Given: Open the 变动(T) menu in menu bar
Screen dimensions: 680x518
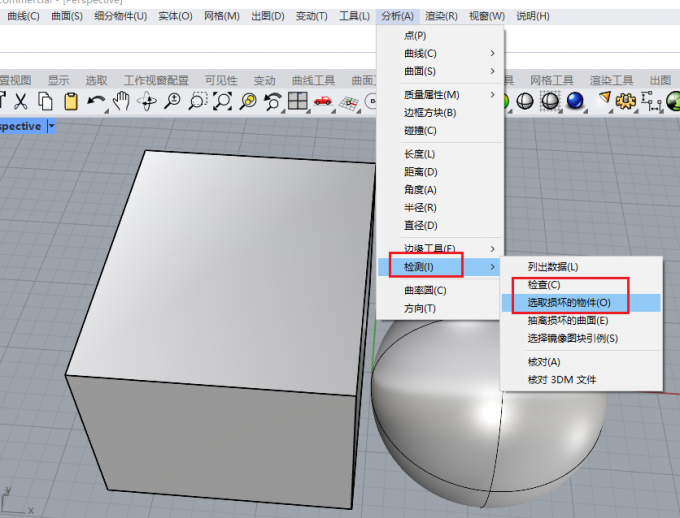Looking at the screenshot, I should pos(312,16).
